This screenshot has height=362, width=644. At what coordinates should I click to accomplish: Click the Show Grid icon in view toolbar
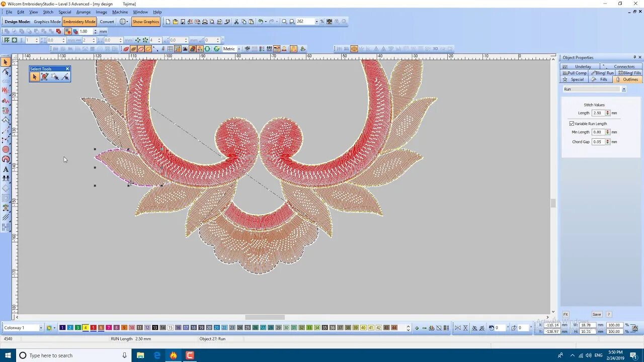[x=171, y=49]
